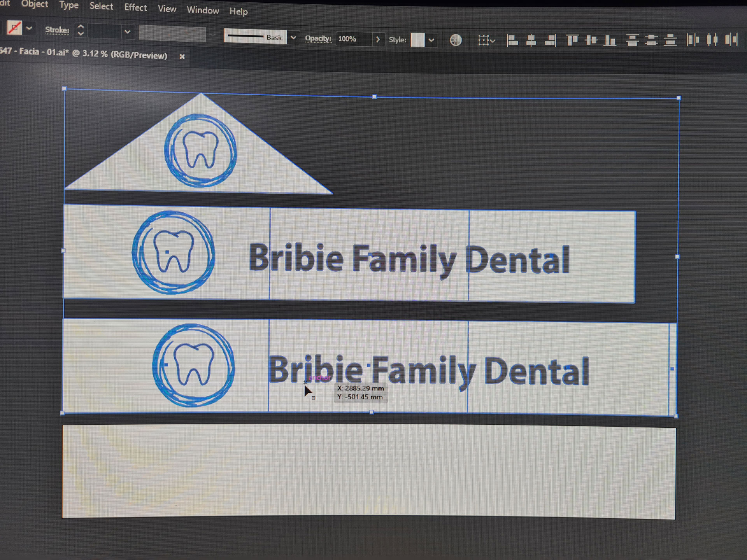Viewport: 747px width, 560px height.
Task: Click Vertical Align Top icon
Action: (572, 40)
